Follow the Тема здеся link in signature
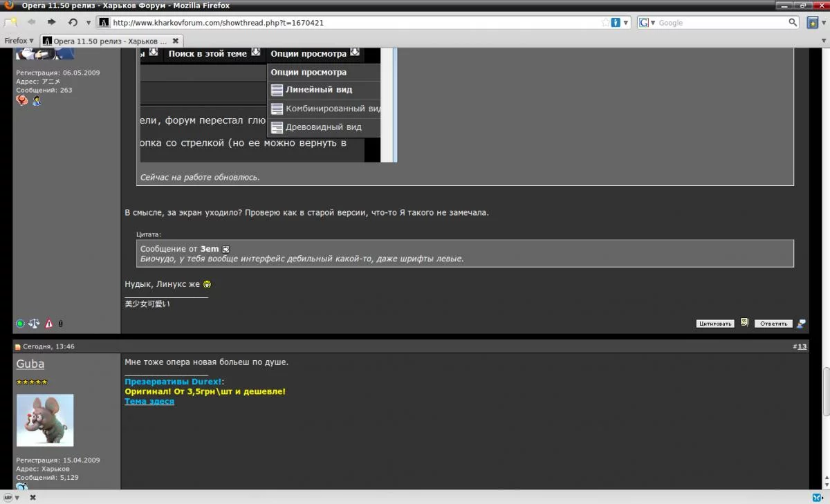830x504 pixels. (149, 400)
